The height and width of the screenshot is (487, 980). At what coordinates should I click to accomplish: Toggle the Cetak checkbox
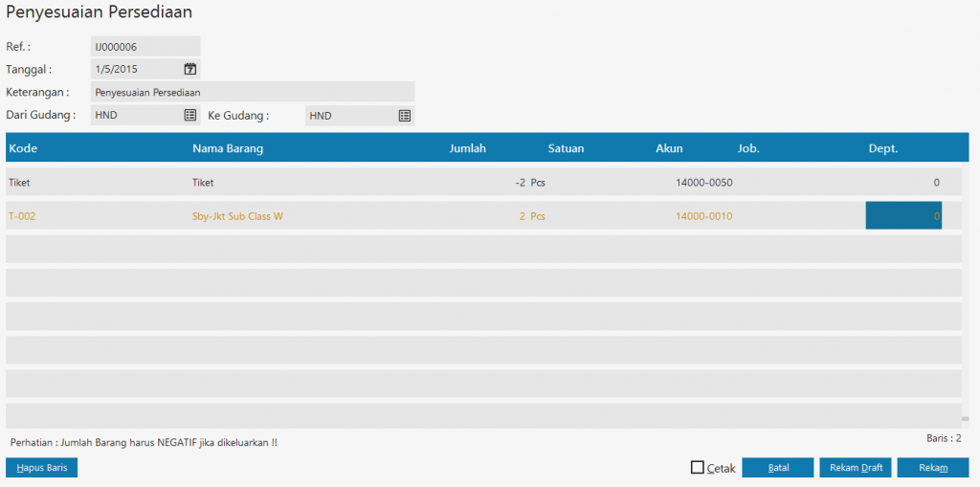pos(698,468)
